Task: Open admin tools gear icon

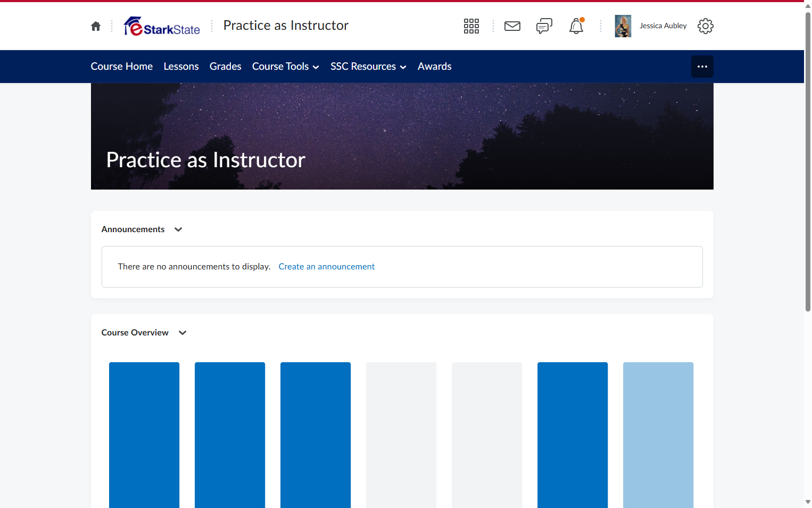Action: coord(706,26)
